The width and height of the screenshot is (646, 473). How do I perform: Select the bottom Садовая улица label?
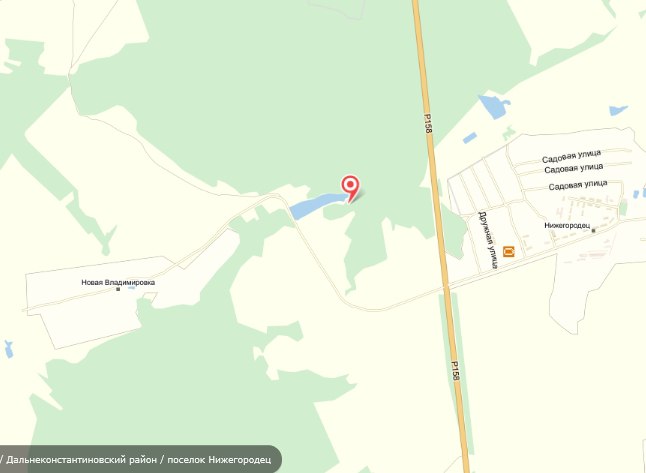coord(578,185)
